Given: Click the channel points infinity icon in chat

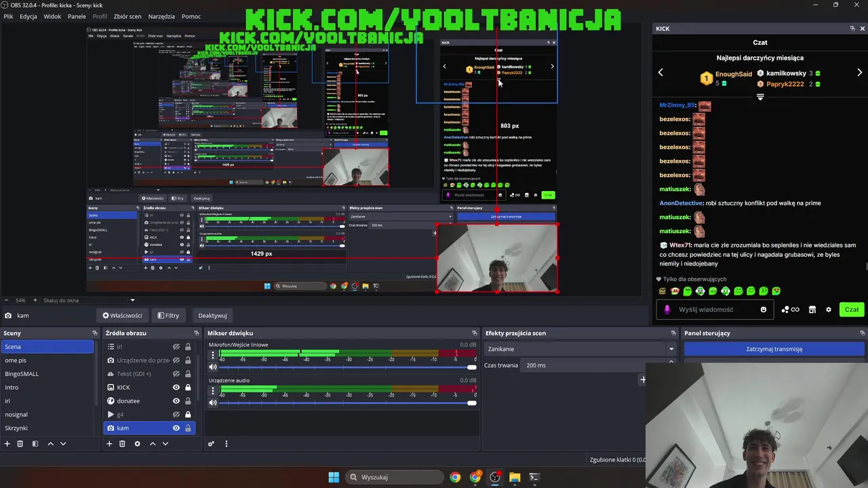Looking at the screenshot, I should (x=791, y=310).
